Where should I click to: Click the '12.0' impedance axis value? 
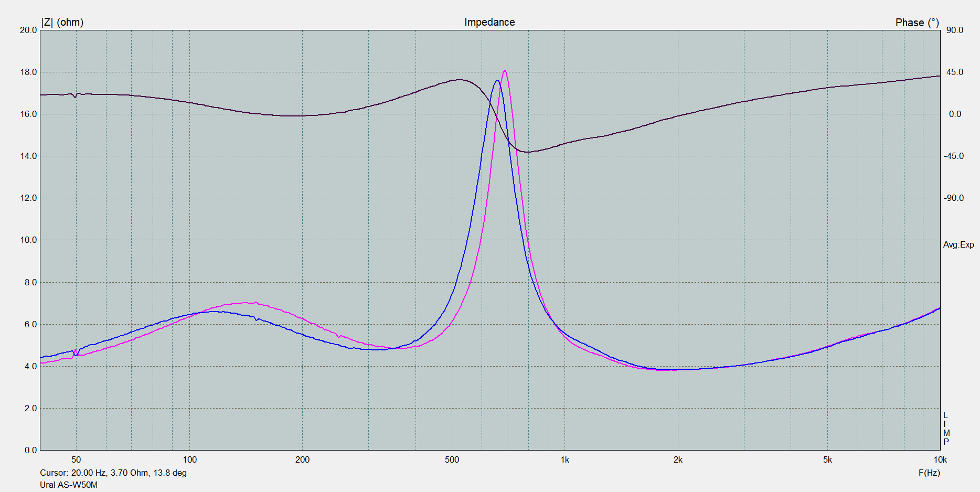(28, 198)
